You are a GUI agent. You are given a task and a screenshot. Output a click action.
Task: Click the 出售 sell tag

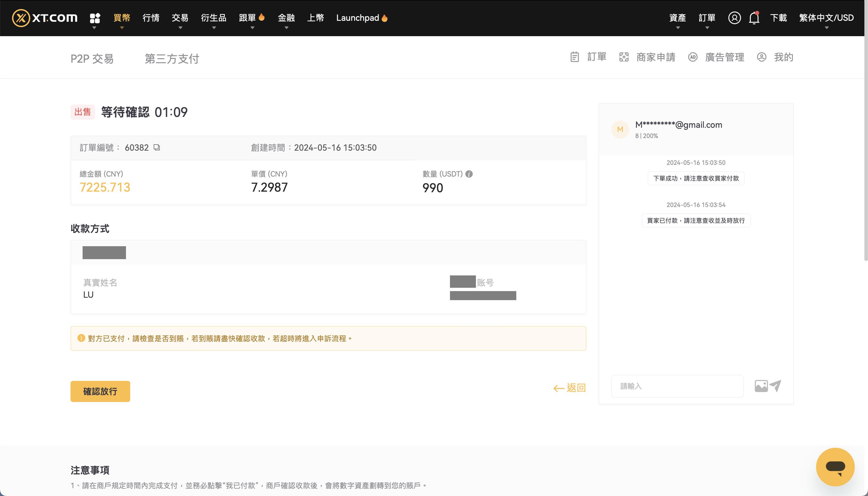pyautogui.click(x=83, y=112)
